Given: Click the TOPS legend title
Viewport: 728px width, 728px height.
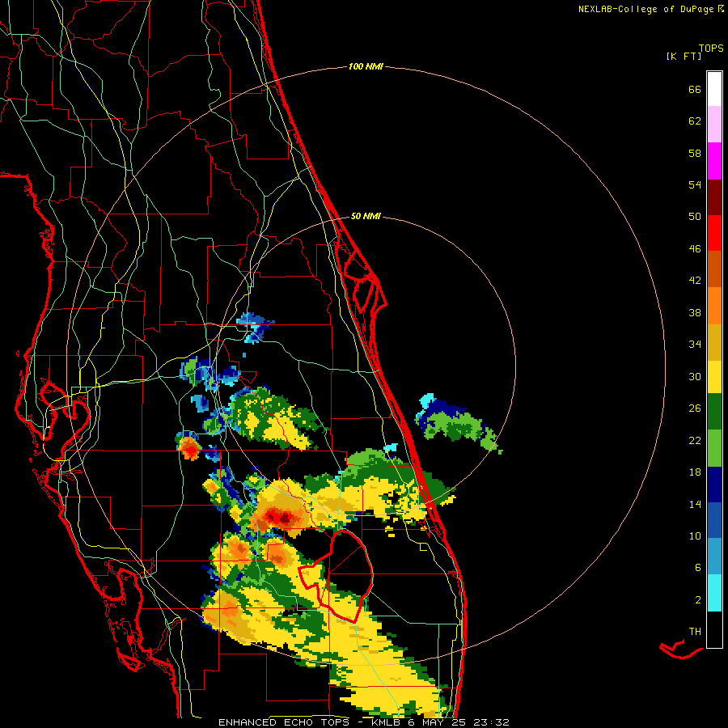Looking at the screenshot, I should click(711, 49).
